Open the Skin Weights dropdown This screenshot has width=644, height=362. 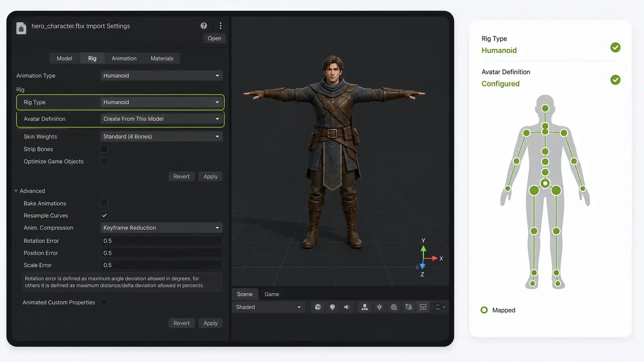162,136
